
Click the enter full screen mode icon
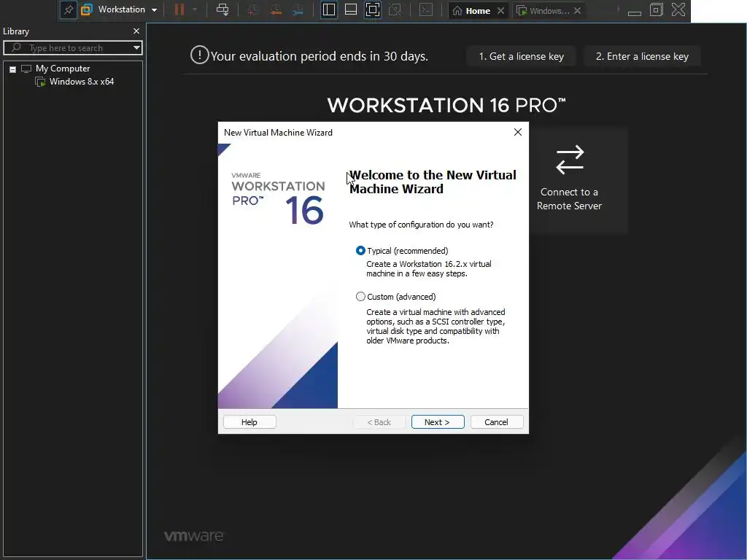[x=373, y=10]
